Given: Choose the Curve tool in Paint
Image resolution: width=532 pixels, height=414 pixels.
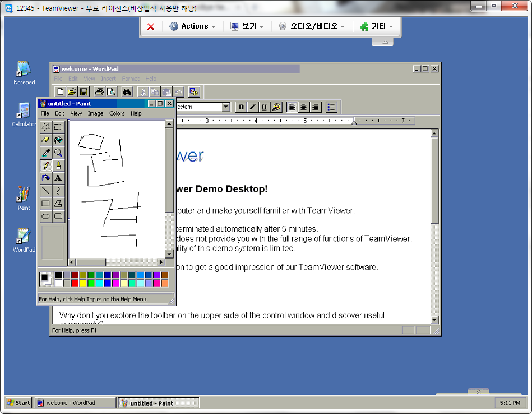Looking at the screenshot, I should tap(58, 191).
